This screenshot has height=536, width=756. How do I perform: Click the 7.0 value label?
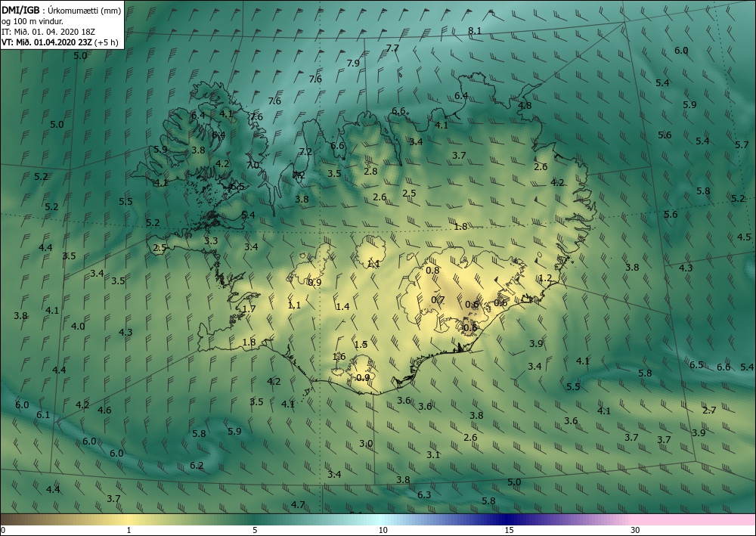coord(253,166)
